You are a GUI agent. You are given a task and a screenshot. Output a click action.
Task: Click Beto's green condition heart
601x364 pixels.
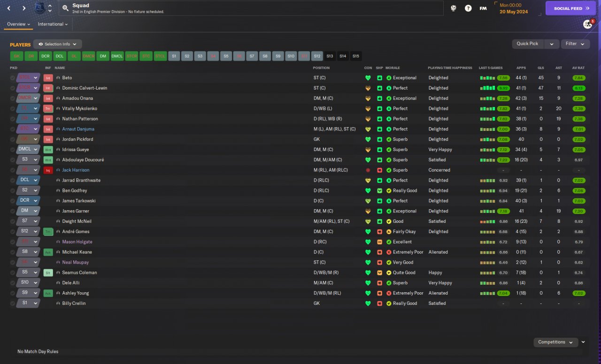[x=368, y=78]
